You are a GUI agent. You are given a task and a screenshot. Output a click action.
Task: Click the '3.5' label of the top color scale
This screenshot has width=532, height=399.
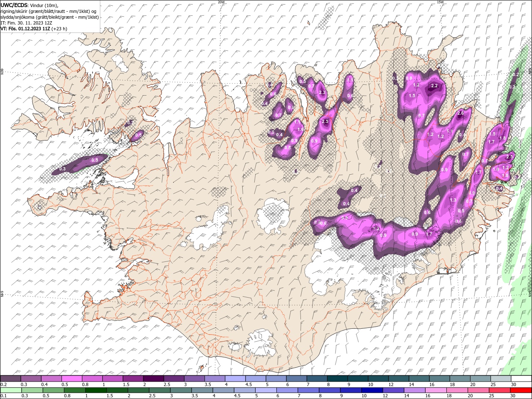point(208,384)
